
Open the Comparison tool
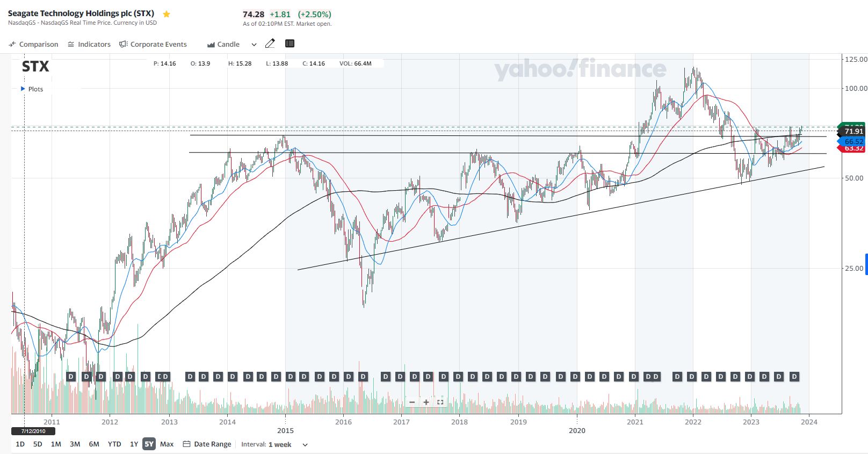pyautogui.click(x=33, y=44)
